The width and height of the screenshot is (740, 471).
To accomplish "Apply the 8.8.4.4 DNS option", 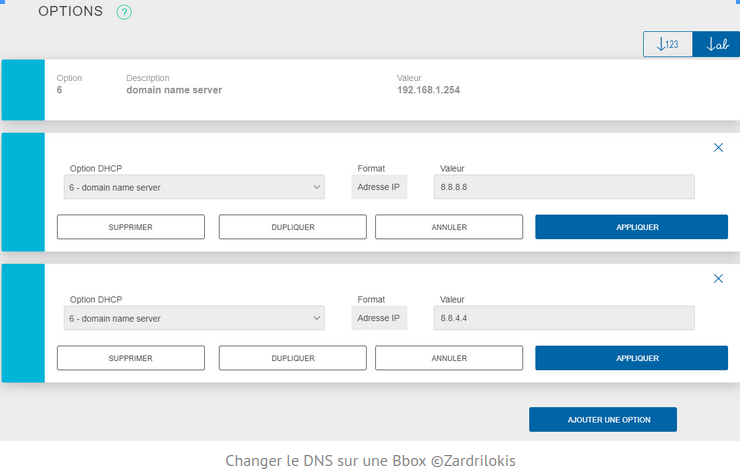I will coord(631,358).
